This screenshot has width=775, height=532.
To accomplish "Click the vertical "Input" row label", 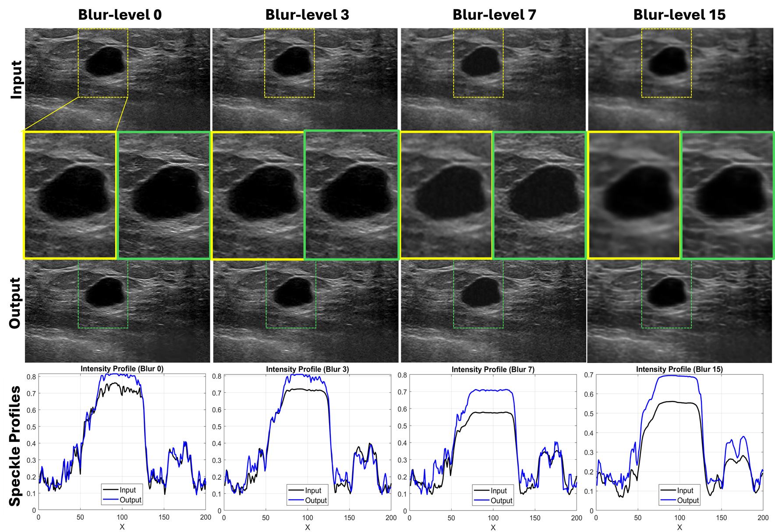I will [16, 80].
